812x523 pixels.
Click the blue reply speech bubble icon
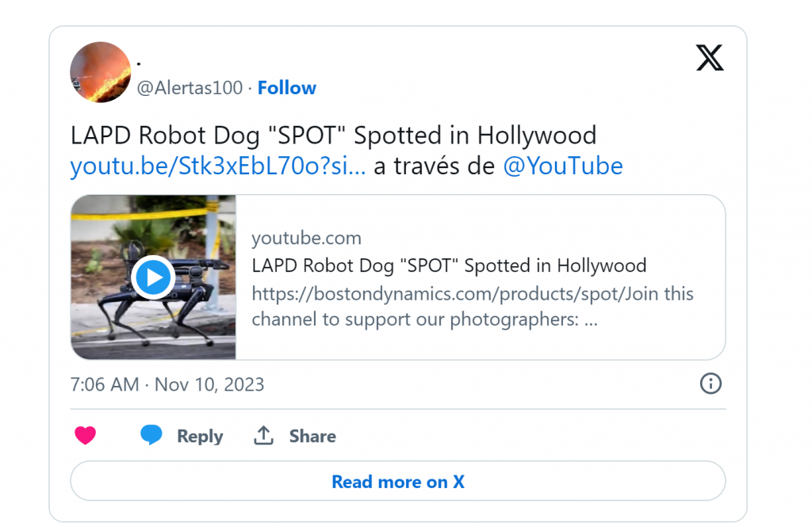(151, 436)
